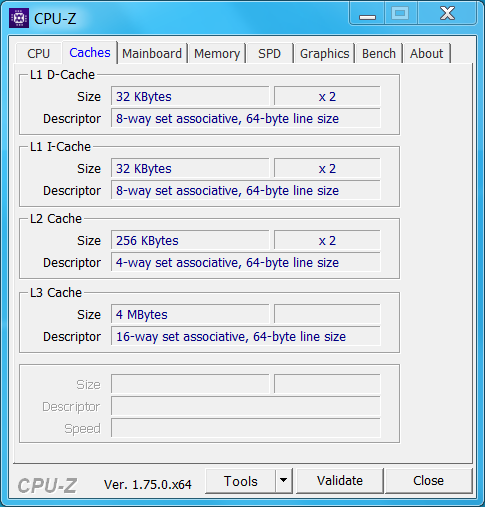
Task: Click the Tools button
Action: tap(241, 481)
